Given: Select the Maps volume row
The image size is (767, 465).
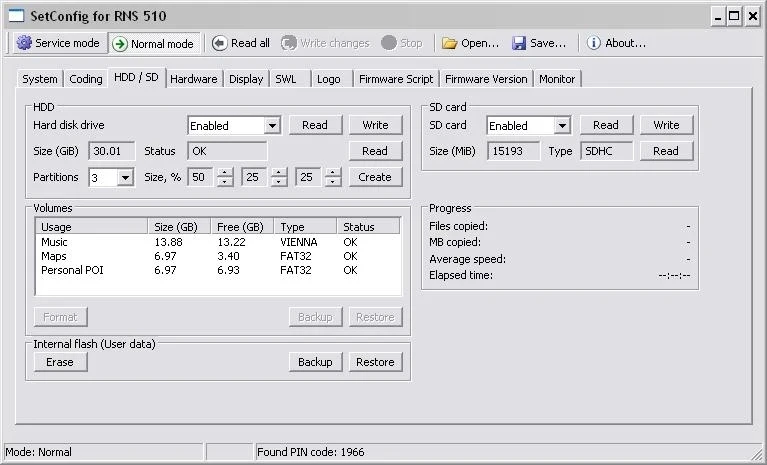Looking at the screenshot, I should (54, 256).
